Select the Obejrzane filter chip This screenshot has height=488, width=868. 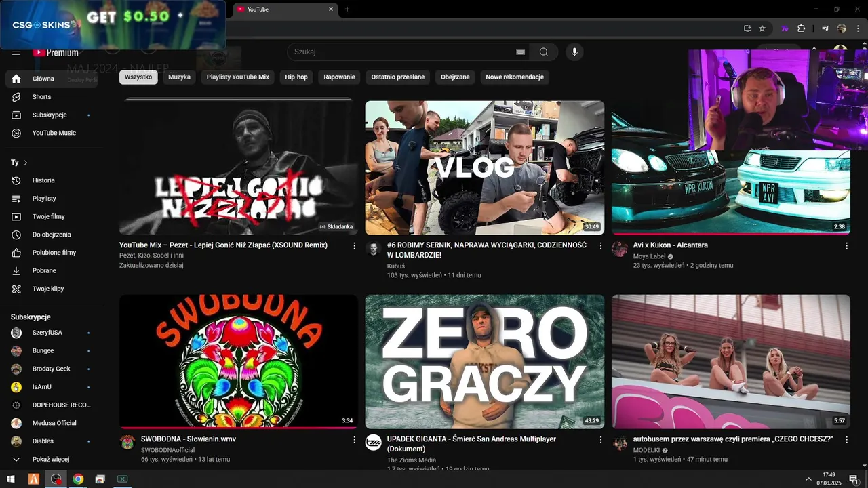click(455, 77)
